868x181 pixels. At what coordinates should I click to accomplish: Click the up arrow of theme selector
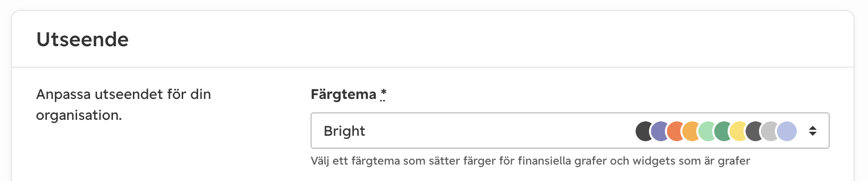813,127
